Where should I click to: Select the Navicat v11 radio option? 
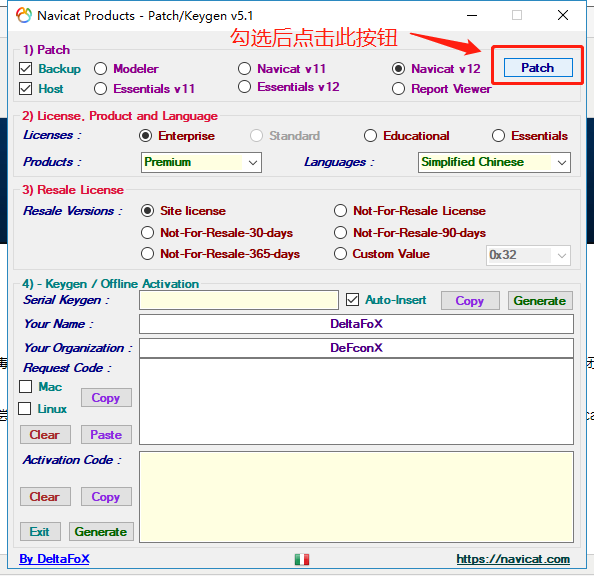tap(244, 69)
